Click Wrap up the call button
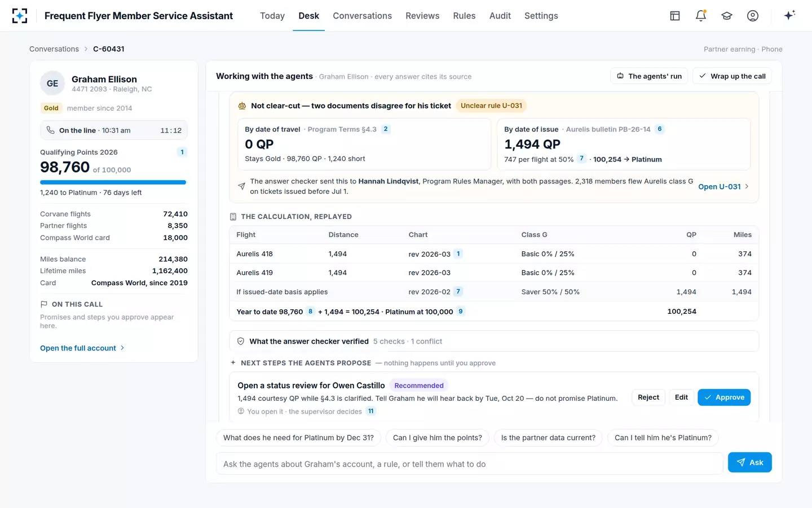The width and height of the screenshot is (812, 508). (732, 76)
